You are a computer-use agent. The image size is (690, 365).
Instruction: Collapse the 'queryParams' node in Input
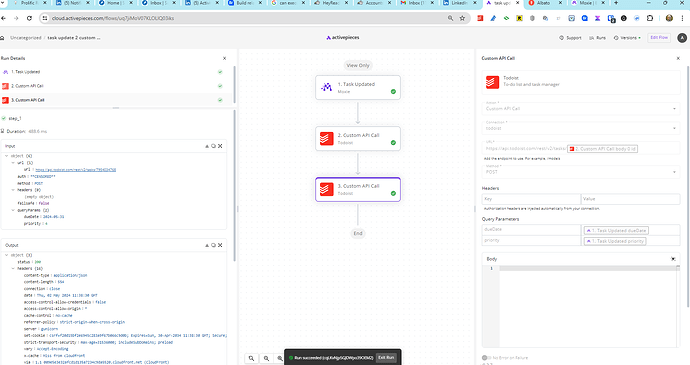tap(13, 210)
